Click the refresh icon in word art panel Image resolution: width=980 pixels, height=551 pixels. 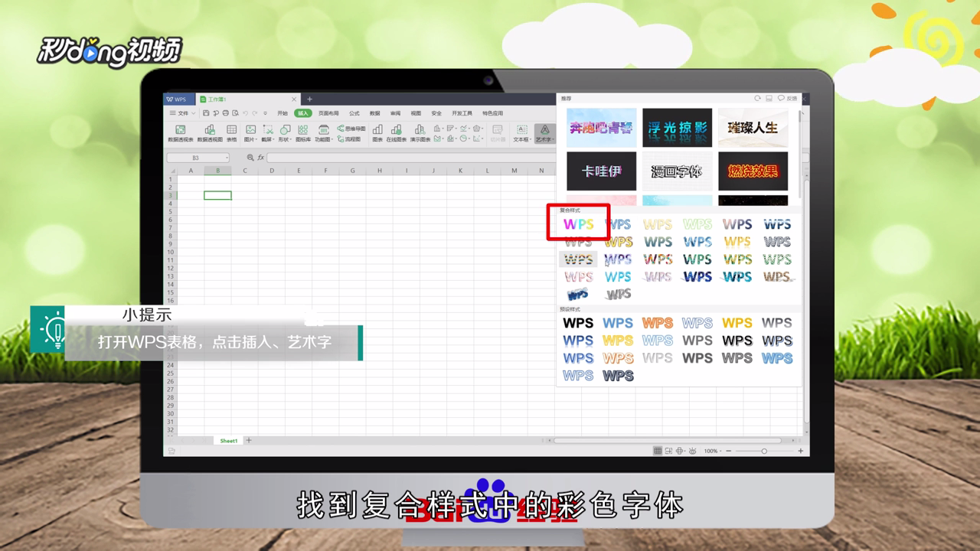pos(757,99)
